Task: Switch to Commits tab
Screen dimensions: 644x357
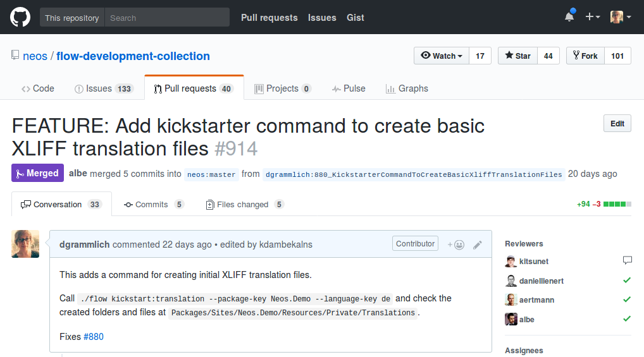Action: coord(154,204)
